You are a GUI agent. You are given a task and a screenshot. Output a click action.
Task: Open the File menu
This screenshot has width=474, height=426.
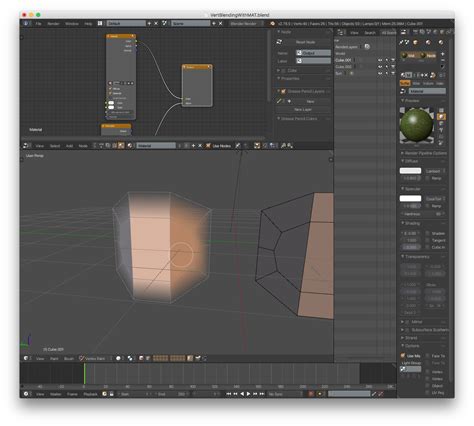[x=38, y=24]
